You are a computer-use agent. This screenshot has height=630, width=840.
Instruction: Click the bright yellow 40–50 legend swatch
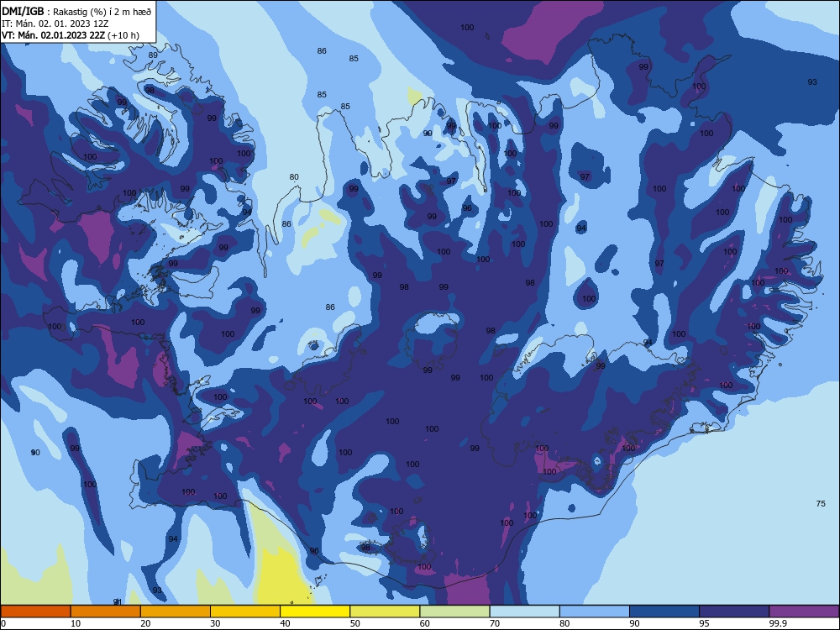(x=315, y=612)
